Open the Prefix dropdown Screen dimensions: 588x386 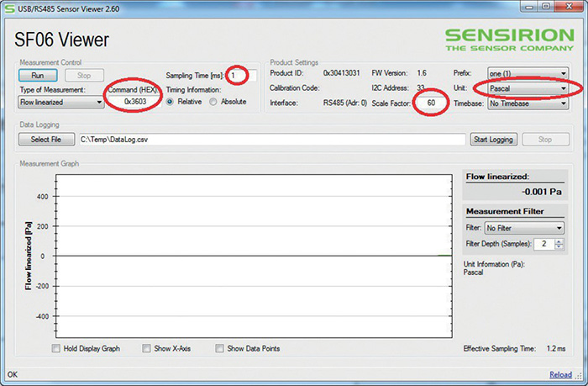pyautogui.click(x=528, y=74)
